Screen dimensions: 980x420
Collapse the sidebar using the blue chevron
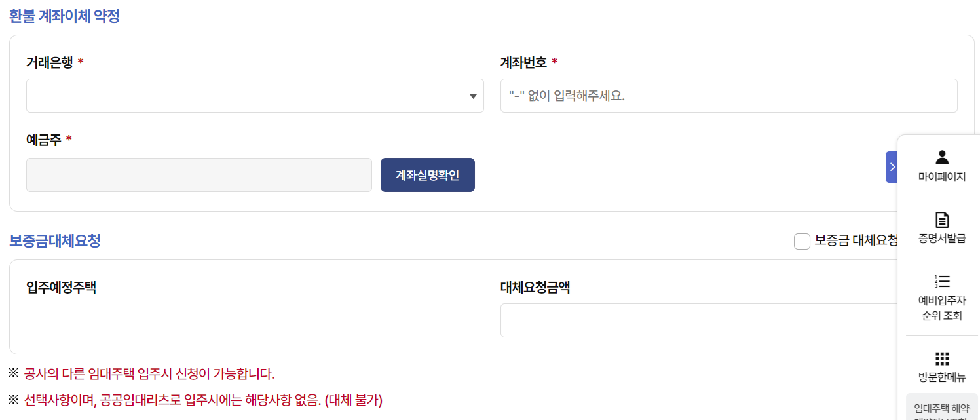892,167
